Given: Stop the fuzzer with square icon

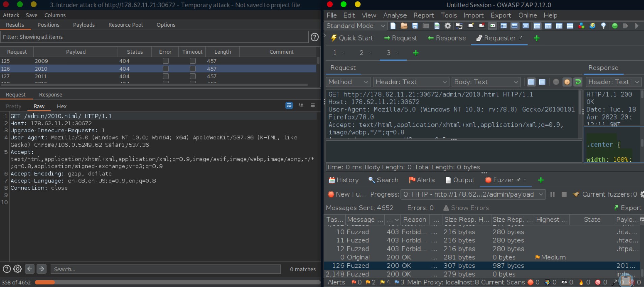Looking at the screenshot, I should 564,194.
